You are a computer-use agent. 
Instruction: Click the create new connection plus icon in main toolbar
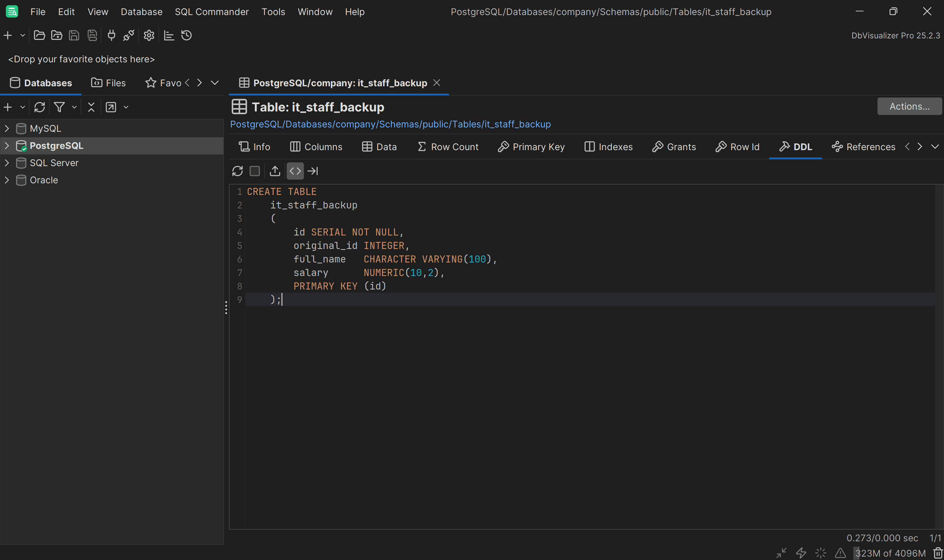pyautogui.click(x=8, y=36)
